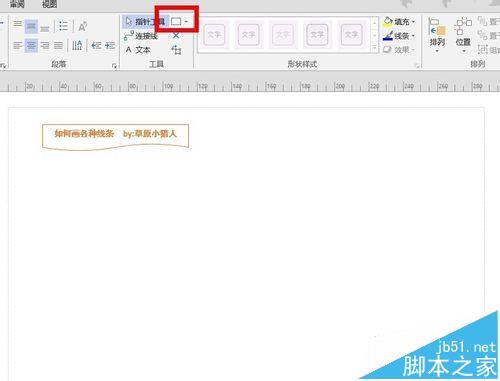Click the group shapes icon
Screen dimensions: 500x381
482,50
